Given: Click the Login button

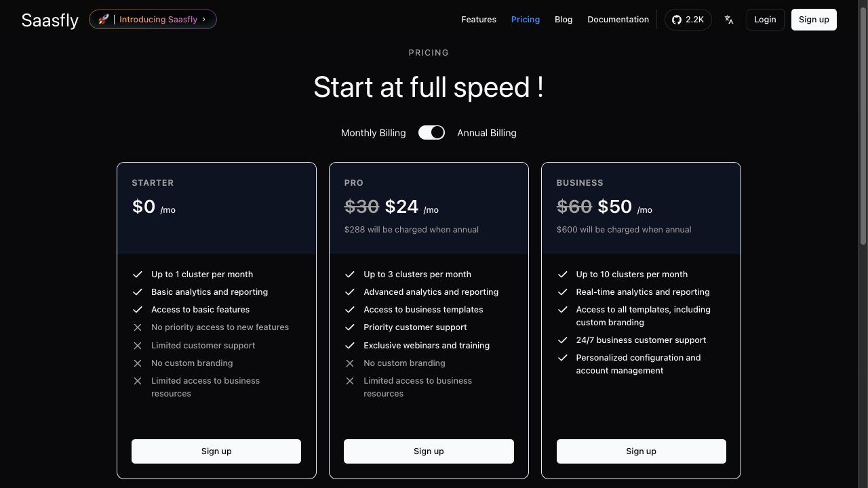Looking at the screenshot, I should pos(765,20).
